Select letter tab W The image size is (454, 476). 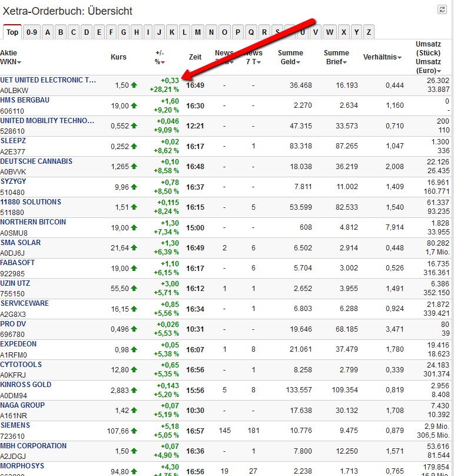coord(330,32)
